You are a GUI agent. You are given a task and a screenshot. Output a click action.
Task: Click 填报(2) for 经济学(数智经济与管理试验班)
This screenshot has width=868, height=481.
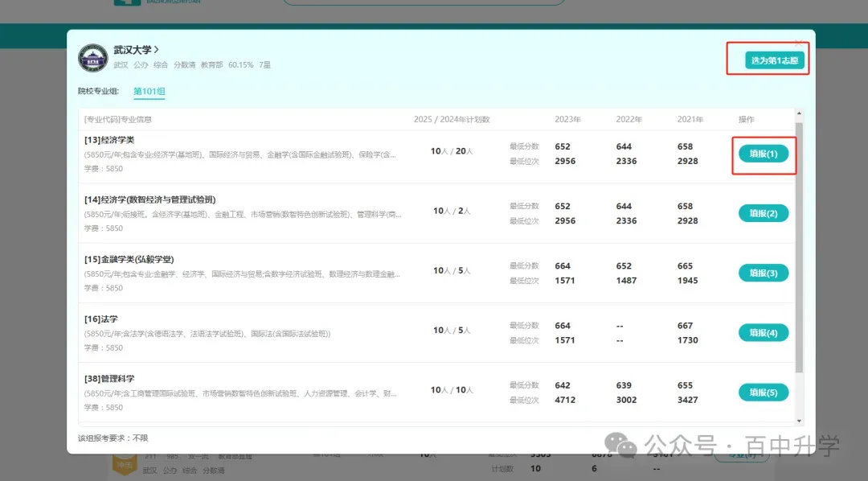(x=764, y=213)
